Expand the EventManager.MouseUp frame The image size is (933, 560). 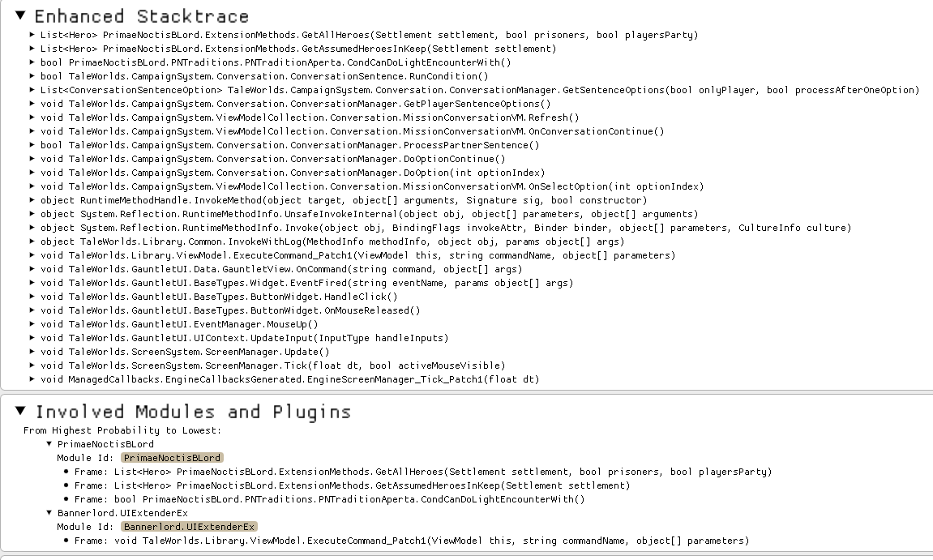[32, 324]
